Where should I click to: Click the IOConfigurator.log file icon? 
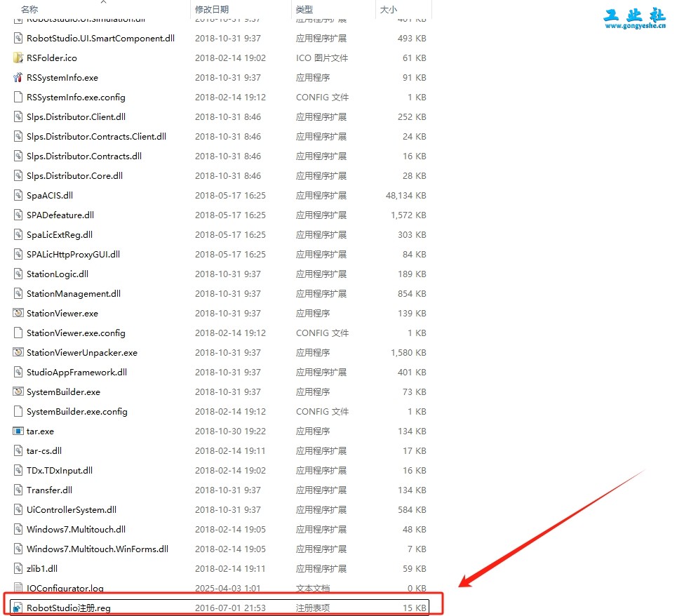[x=18, y=587]
